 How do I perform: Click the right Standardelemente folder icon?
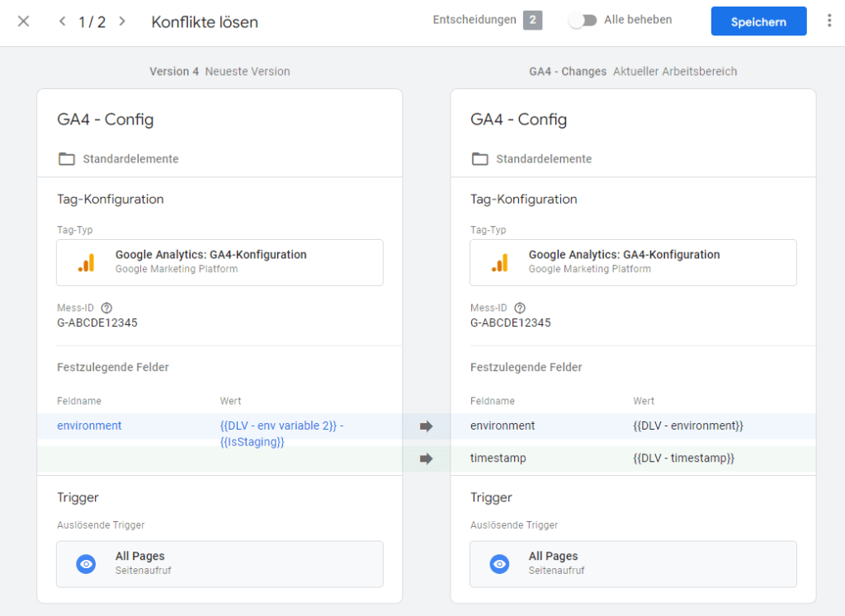(x=479, y=159)
